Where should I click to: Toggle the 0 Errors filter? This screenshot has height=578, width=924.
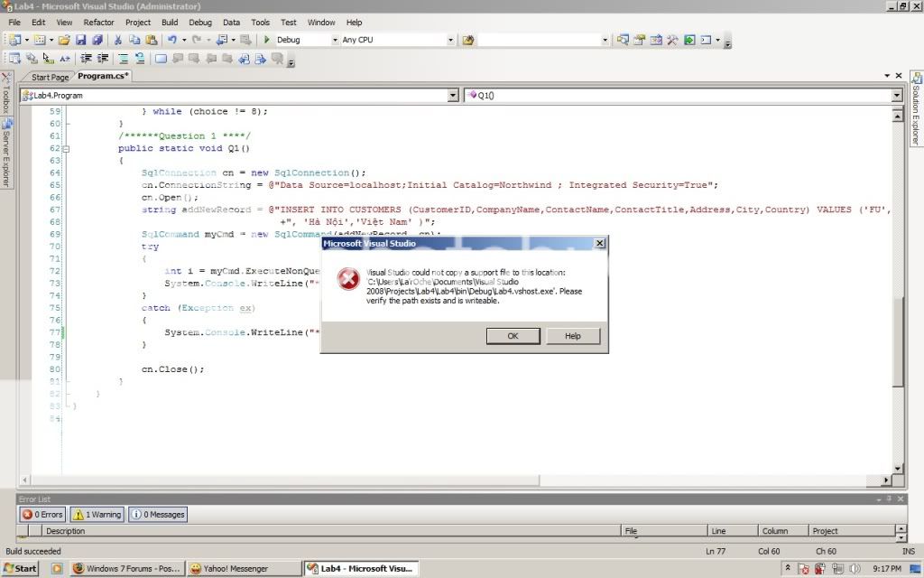pyautogui.click(x=43, y=514)
